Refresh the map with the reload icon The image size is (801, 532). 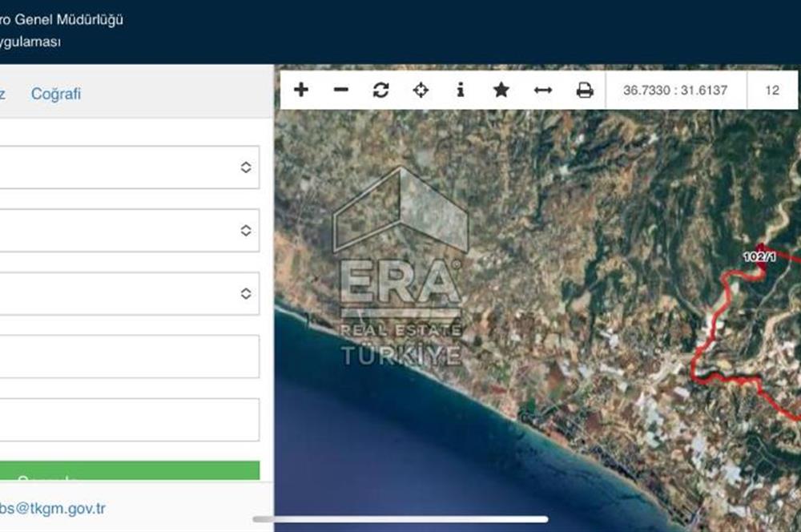click(380, 90)
